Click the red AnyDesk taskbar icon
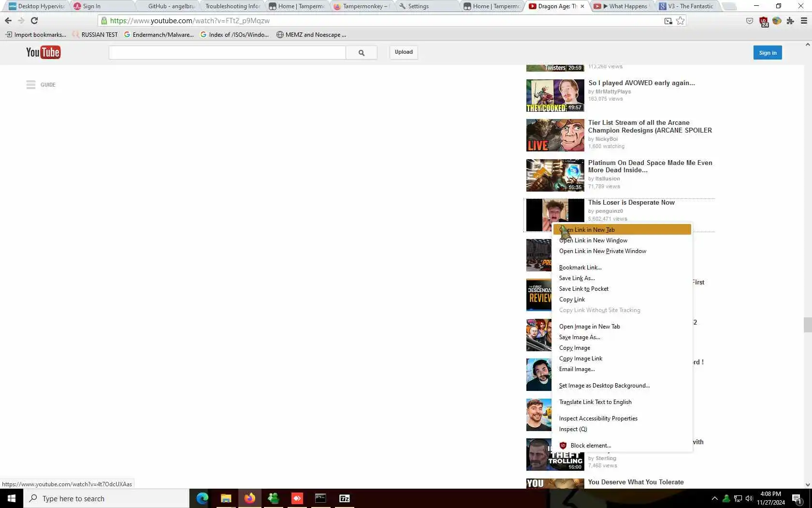812x508 pixels. point(297,498)
